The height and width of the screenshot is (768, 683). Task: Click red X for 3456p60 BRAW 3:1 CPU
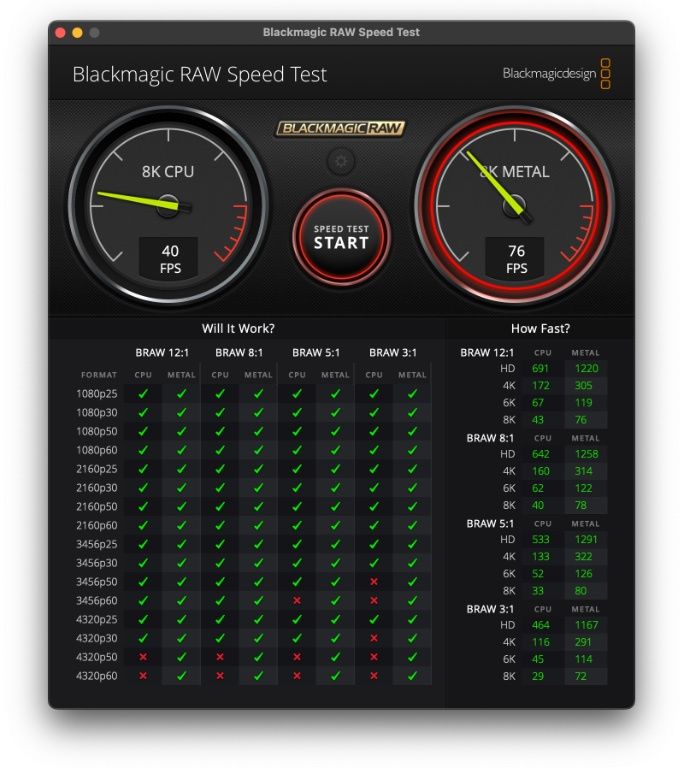coord(374,600)
